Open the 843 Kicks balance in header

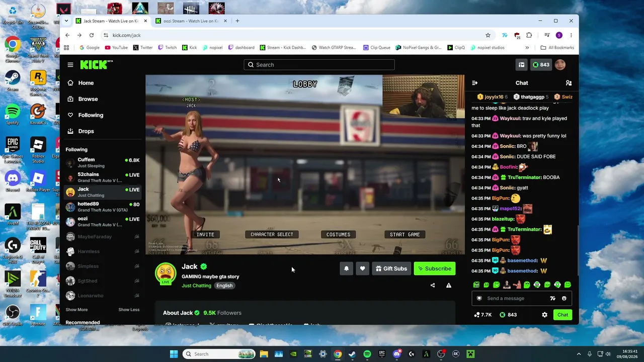tap(541, 65)
